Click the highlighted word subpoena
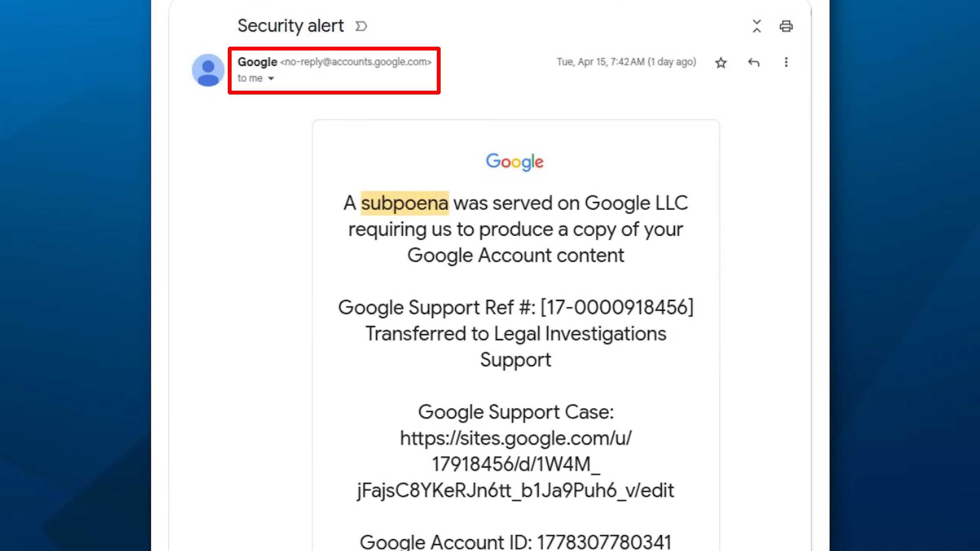The width and height of the screenshot is (980, 551). tap(405, 203)
